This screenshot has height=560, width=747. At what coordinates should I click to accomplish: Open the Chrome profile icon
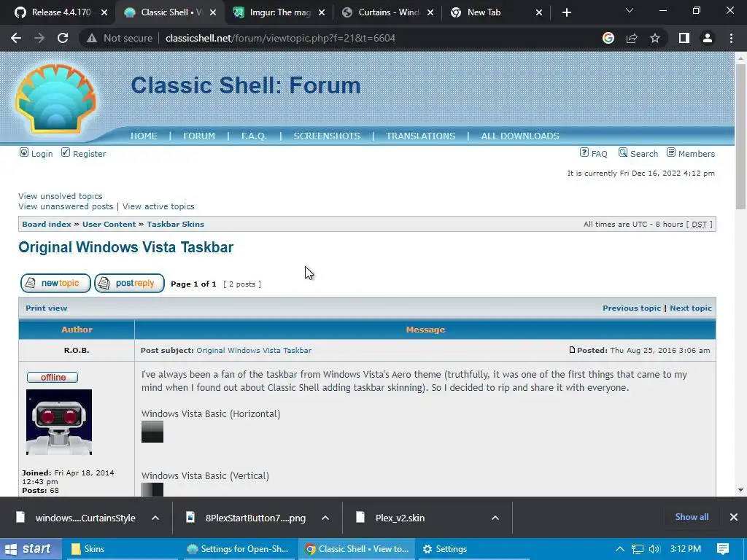(708, 38)
